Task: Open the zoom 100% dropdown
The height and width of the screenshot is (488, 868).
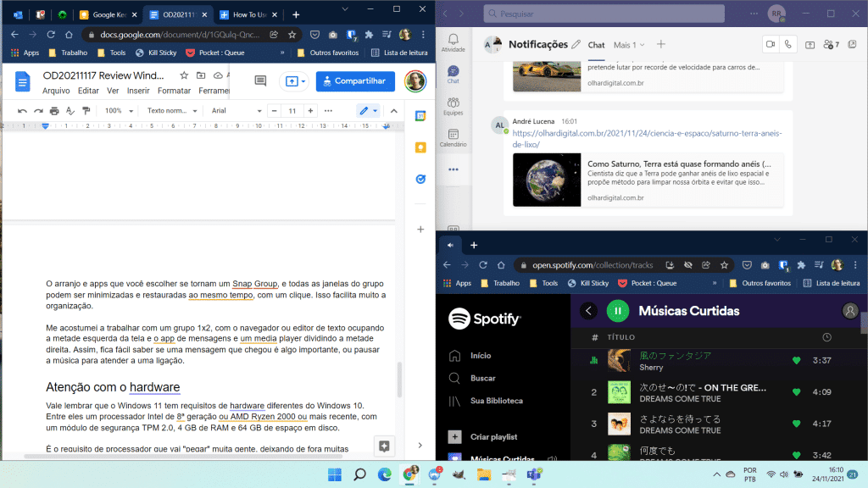Action: click(119, 111)
